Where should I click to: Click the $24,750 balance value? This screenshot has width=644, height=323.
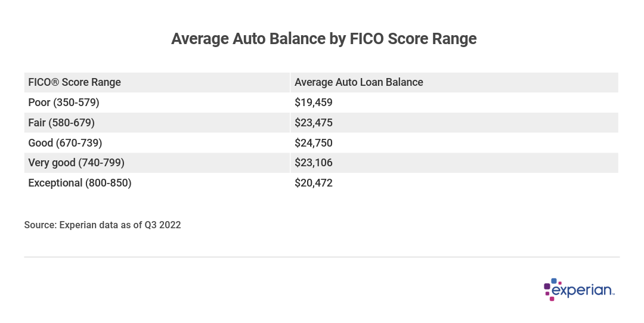pos(314,143)
